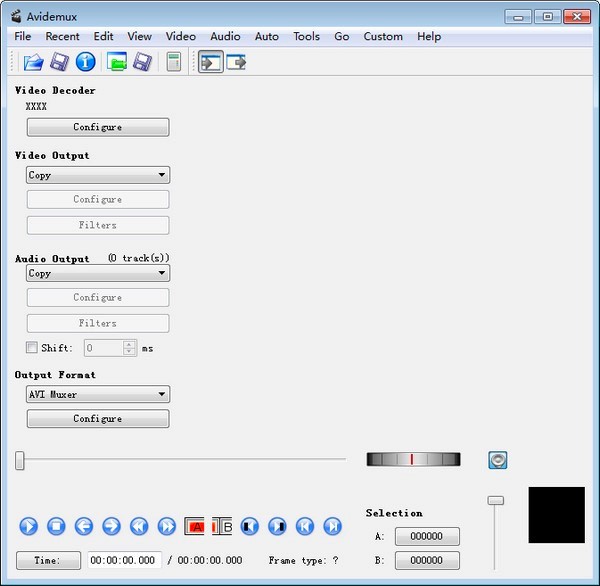Click the Time button
This screenshot has width=600, height=586.
click(48, 560)
